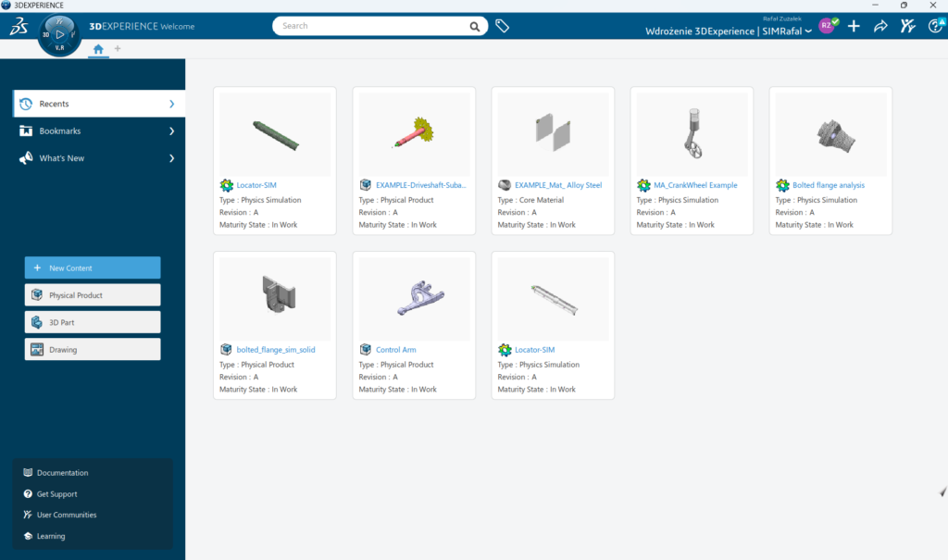Create a new Physical Product

click(x=93, y=295)
